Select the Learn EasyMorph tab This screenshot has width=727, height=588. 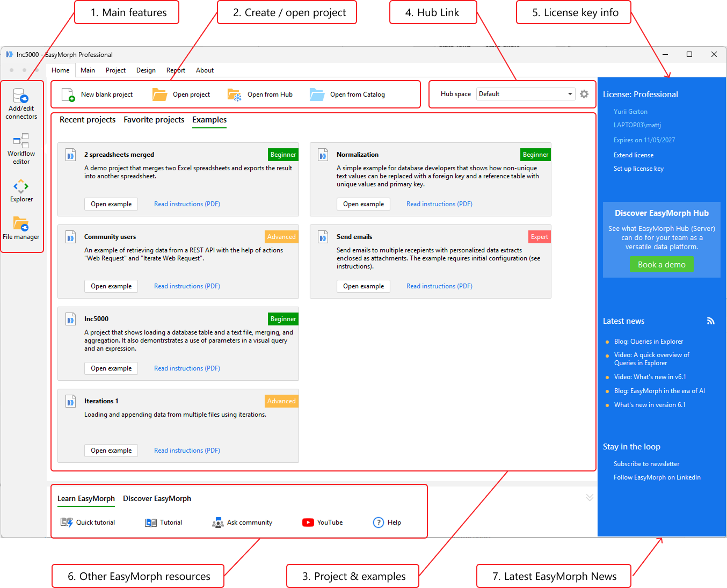point(86,498)
